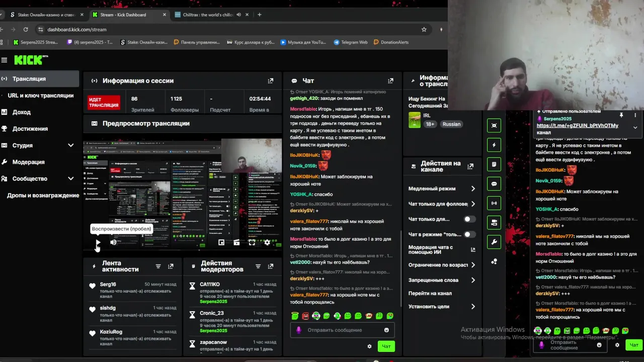
Task: Open pinned message three-dot menu
Action: (635, 115)
